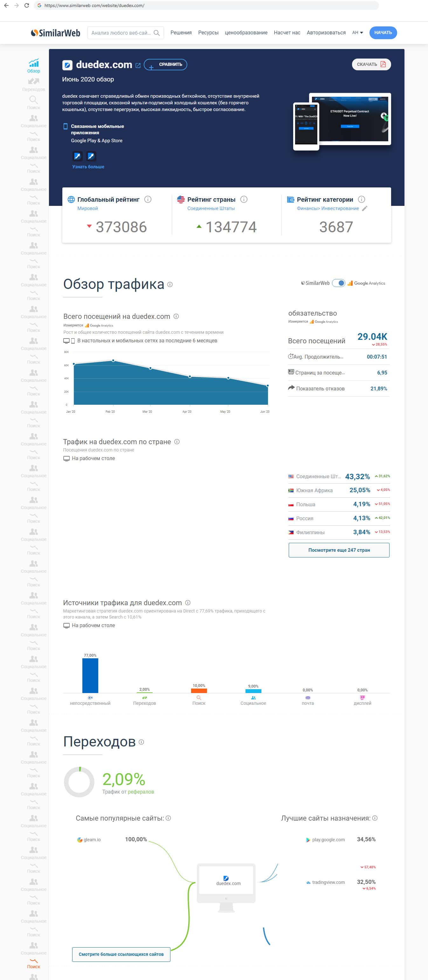Click the рефералов link

click(x=141, y=792)
